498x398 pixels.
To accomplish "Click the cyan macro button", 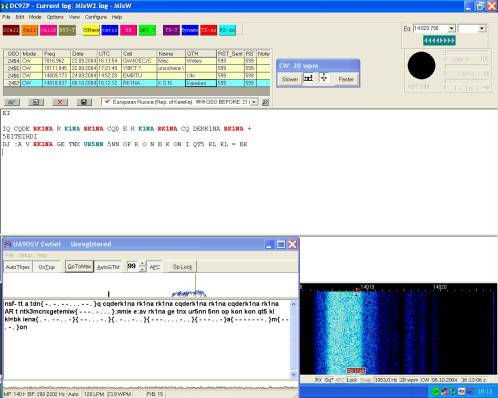I will (x=228, y=30).
